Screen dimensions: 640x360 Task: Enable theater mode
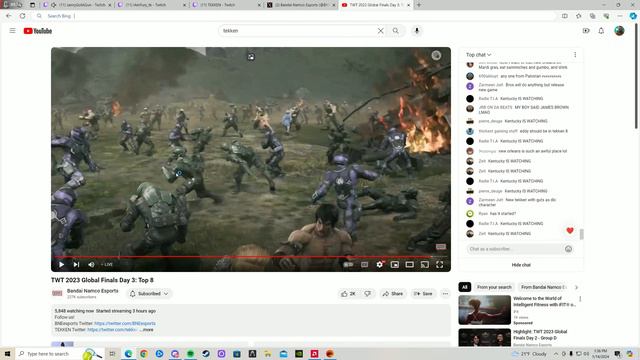coord(409,264)
